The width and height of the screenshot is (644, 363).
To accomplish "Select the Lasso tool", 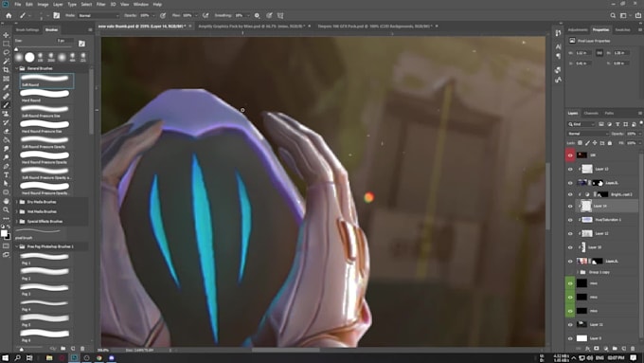I will coord(6,52).
